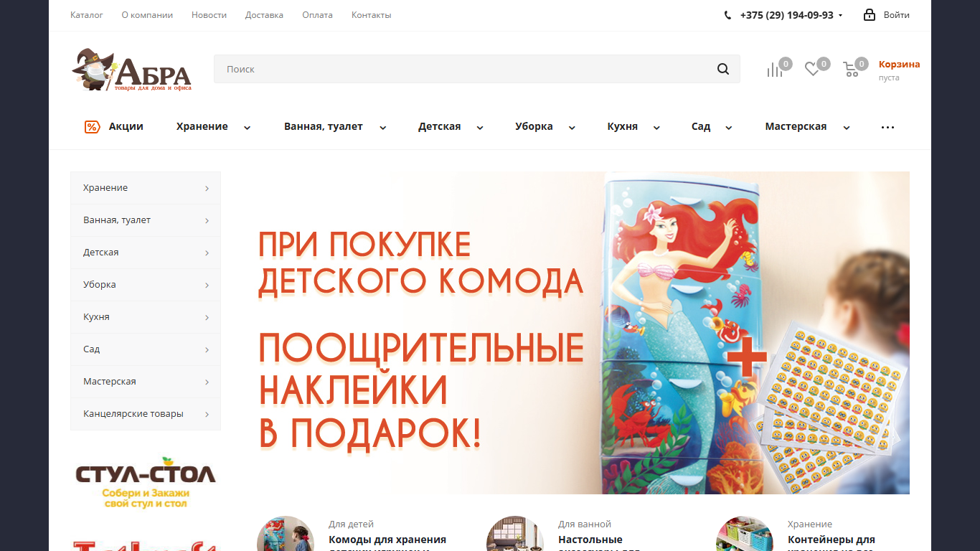The height and width of the screenshot is (551, 980).
Task: Open the three-dots more categories menu
Action: 887,127
